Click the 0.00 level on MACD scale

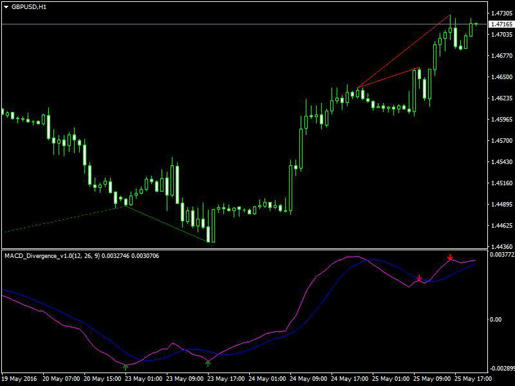(496, 319)
